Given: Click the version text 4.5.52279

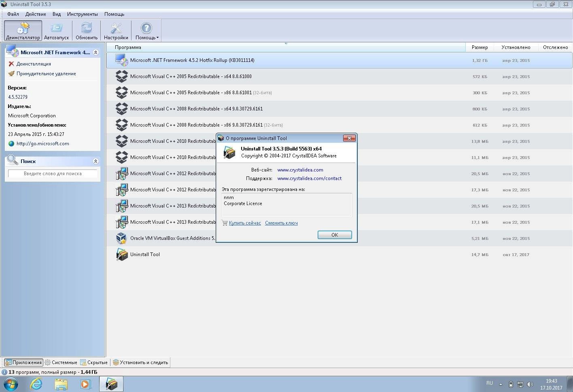Looking at the screenshot, I should [18, 97].
